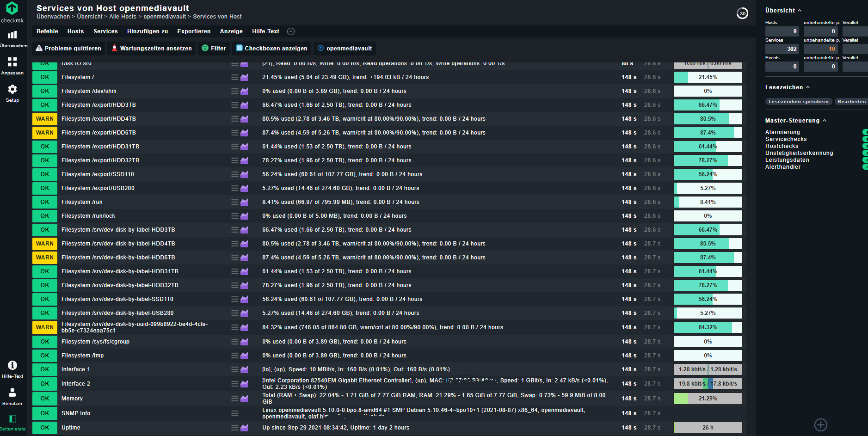The height and width of the screenshot is (436, 868).
Task: Open action menu for Memory service
Action: (x=235, y=399)
